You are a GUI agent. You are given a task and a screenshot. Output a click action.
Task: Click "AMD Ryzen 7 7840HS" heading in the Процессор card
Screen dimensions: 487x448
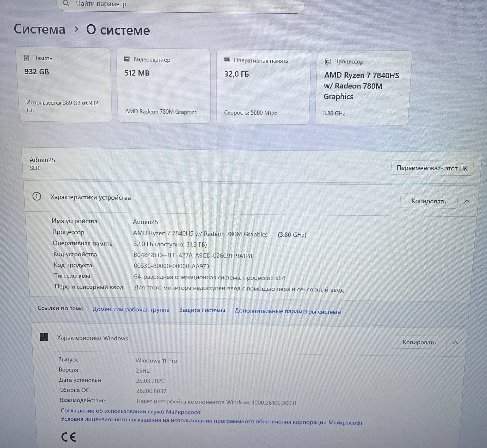(x=362, y=75)
